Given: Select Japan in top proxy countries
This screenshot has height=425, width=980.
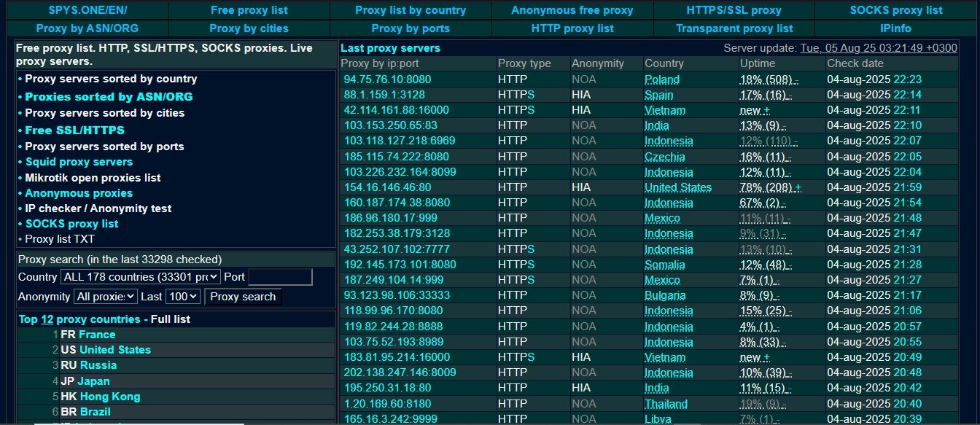Looking at the screenshot, I should point(94,381).
